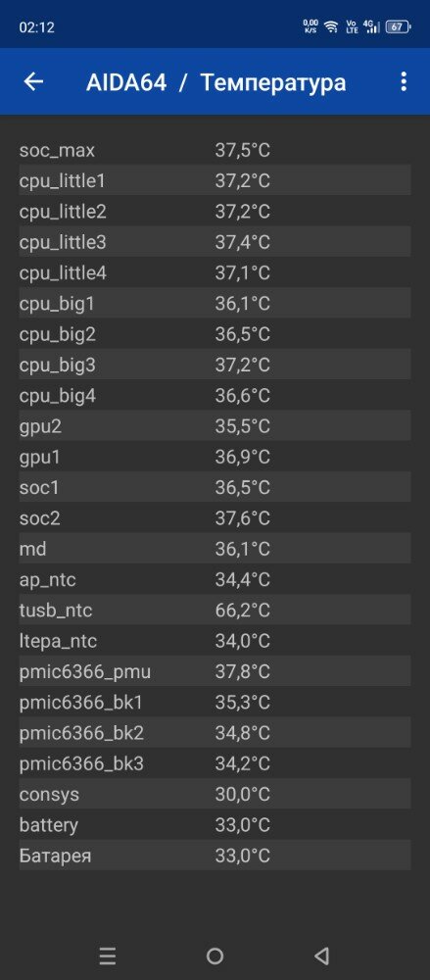Image resolution: width=430 pixels, height=980 pixels.
Task: Tap the AIDA64 / Температура title
Action: [x=215, y=82]
